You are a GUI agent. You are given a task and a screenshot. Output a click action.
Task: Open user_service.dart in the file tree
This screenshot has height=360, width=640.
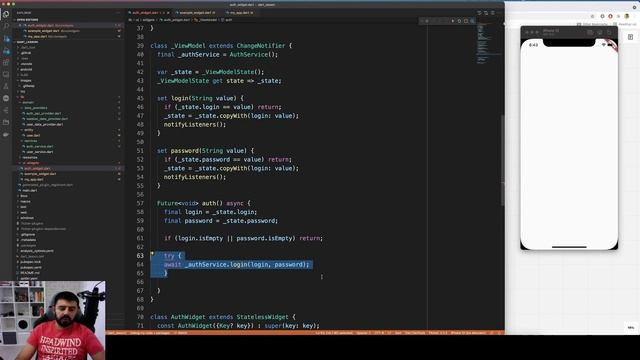(40, 152)
